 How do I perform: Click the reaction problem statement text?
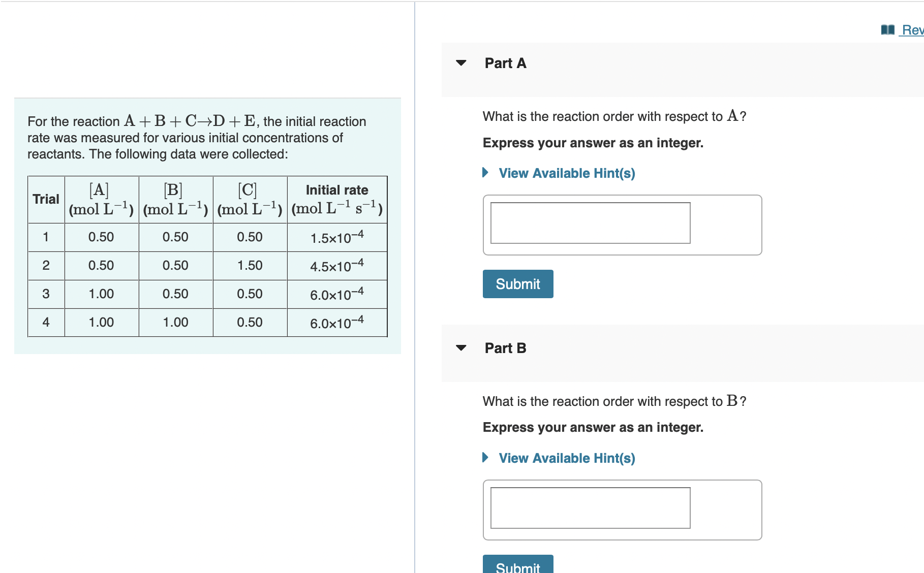point(197,137)
